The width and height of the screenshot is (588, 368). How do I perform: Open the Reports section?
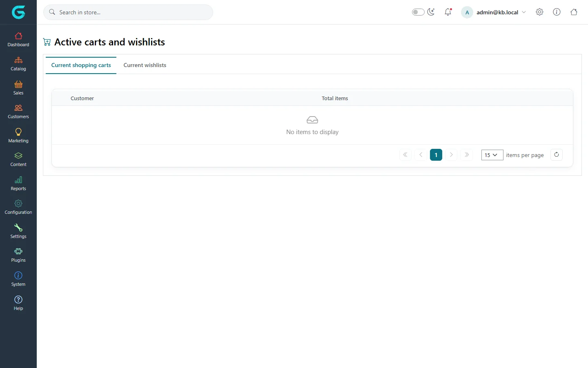coord(18,184)
